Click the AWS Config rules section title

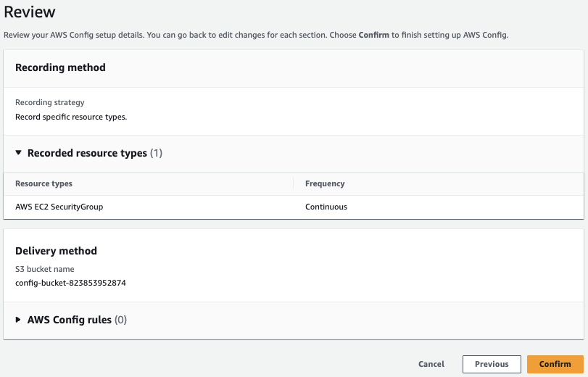coord(70,320)
